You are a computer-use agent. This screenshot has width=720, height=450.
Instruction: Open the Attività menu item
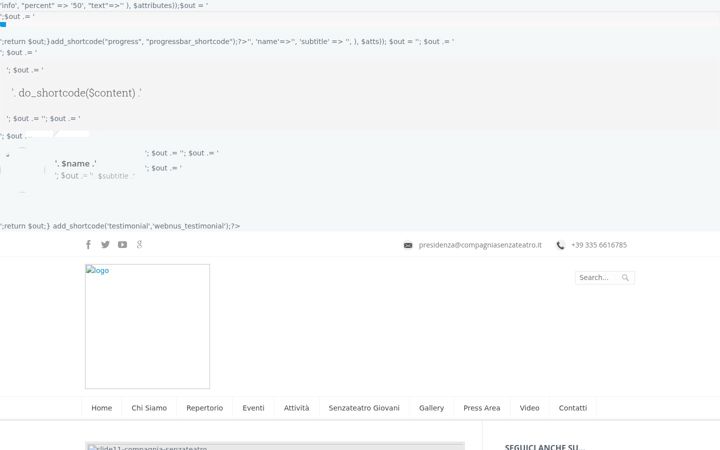(297, 408)
